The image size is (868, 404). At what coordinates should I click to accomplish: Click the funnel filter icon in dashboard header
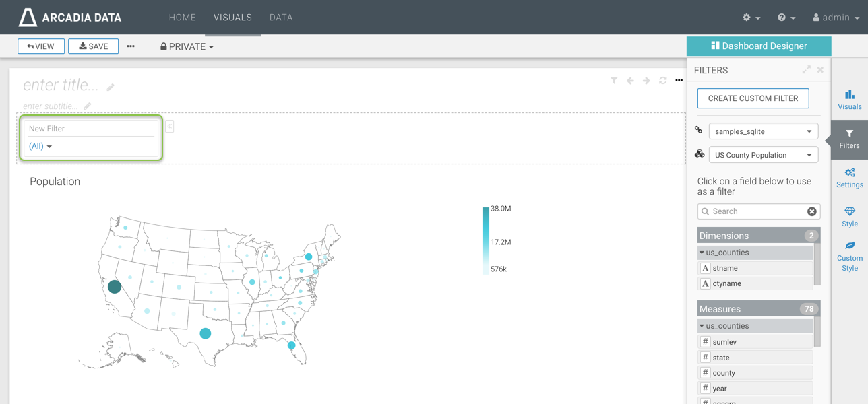(614, 81)
